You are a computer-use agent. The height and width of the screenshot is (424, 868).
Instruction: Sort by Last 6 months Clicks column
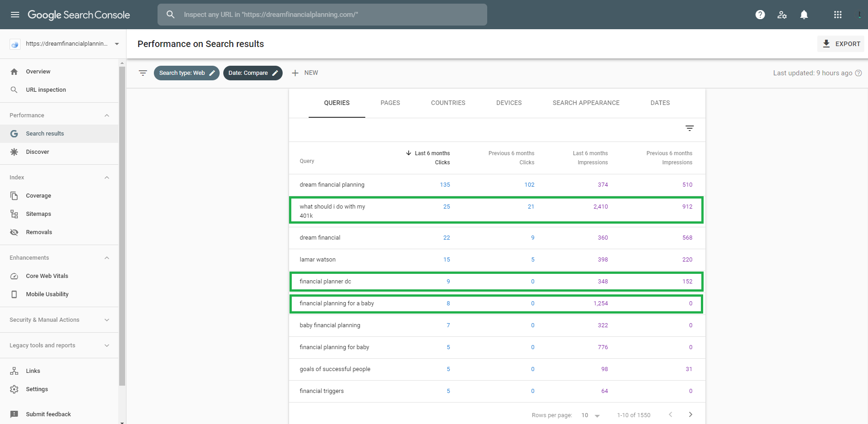point(431,157)
